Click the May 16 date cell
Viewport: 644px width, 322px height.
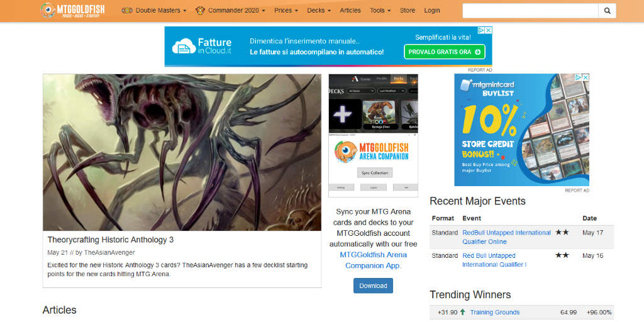click(592, 255)
